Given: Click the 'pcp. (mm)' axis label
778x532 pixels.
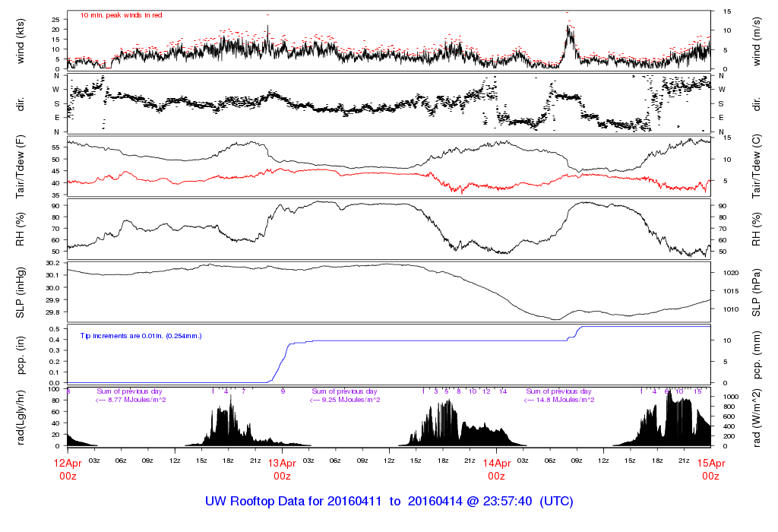Looking at the screenshot, I should 756,356.
